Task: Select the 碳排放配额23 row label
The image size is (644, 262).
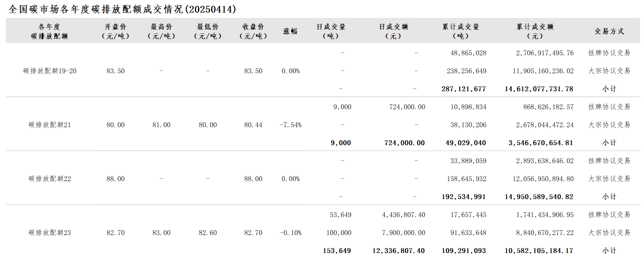Action: [50, 233]
